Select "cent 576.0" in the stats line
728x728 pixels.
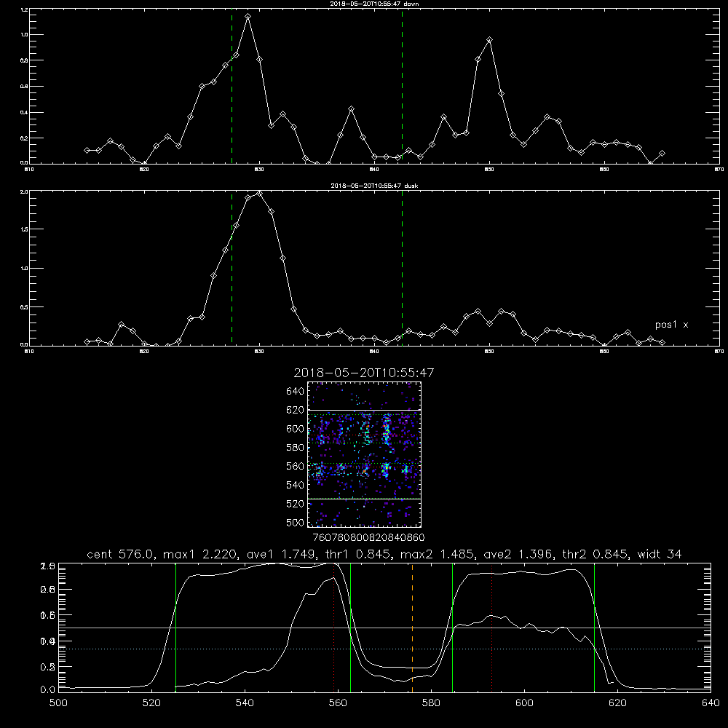point(121,554)
